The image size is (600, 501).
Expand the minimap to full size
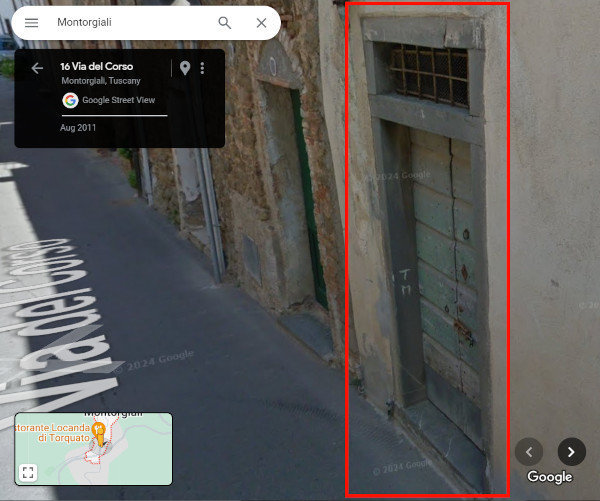[x=28, y=472]
